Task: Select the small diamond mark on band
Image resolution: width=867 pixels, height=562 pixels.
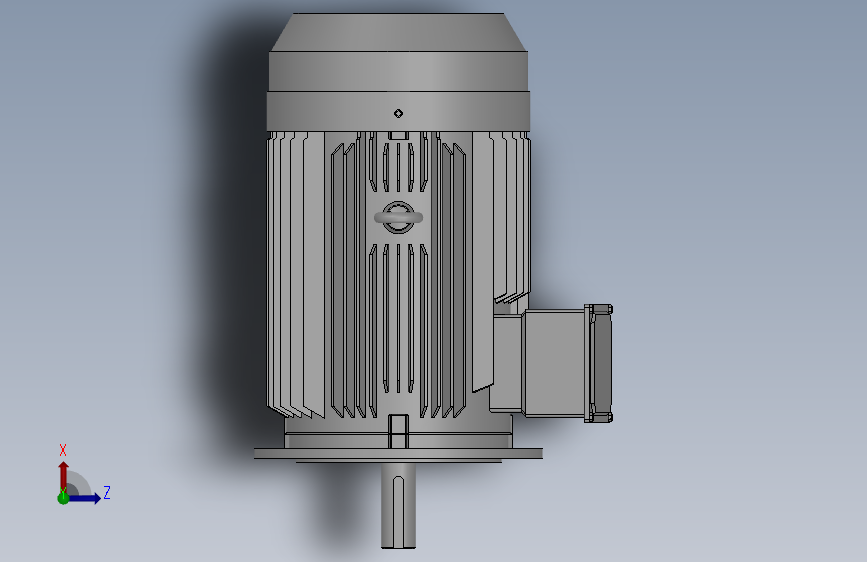Action: click(x=398, y=113)
